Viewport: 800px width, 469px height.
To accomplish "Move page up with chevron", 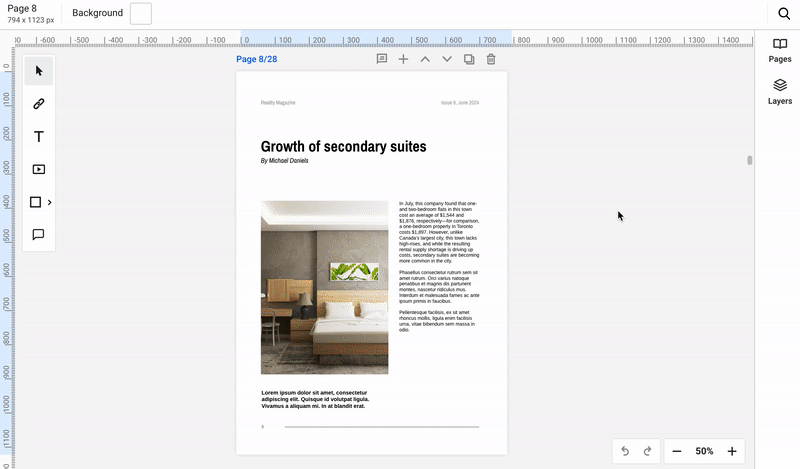I will pyautogui.click(x=425, y=59).
